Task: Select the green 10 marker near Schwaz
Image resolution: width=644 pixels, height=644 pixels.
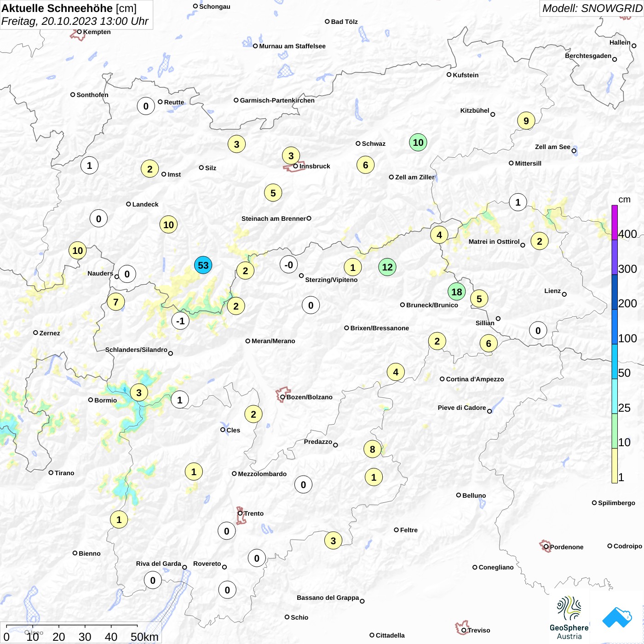Action: [418, 142]
